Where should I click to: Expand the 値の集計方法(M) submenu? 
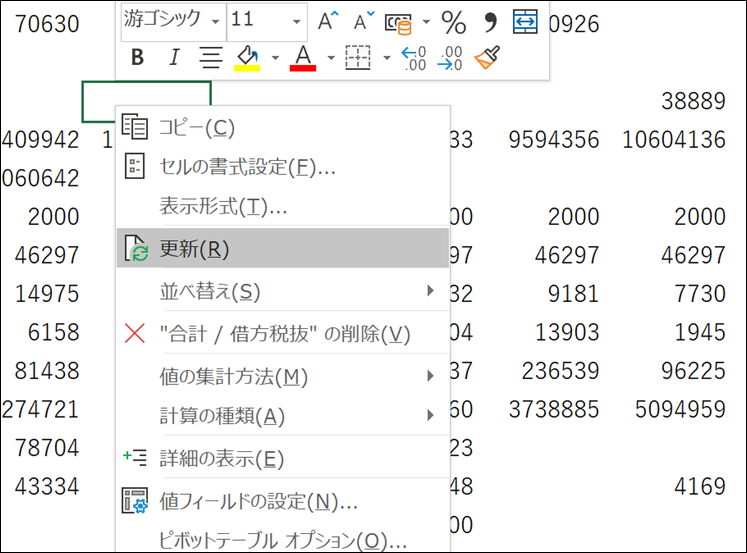pos(283,376)
